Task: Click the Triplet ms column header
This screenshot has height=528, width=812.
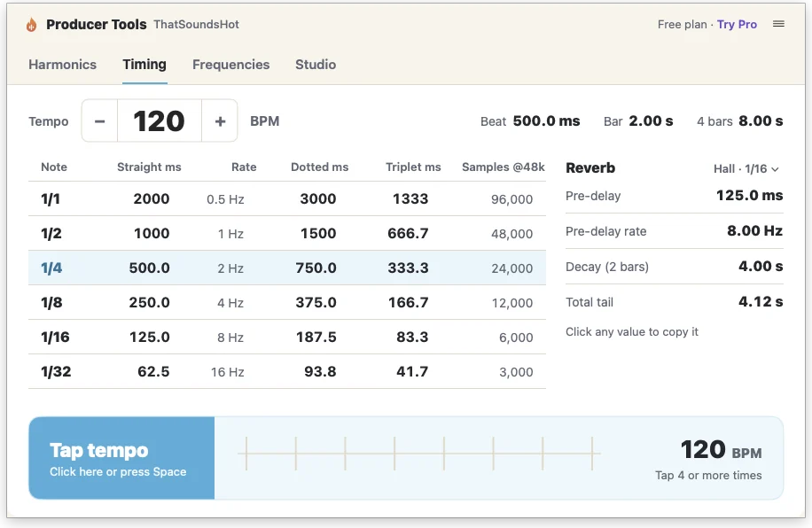Action: 413,167
